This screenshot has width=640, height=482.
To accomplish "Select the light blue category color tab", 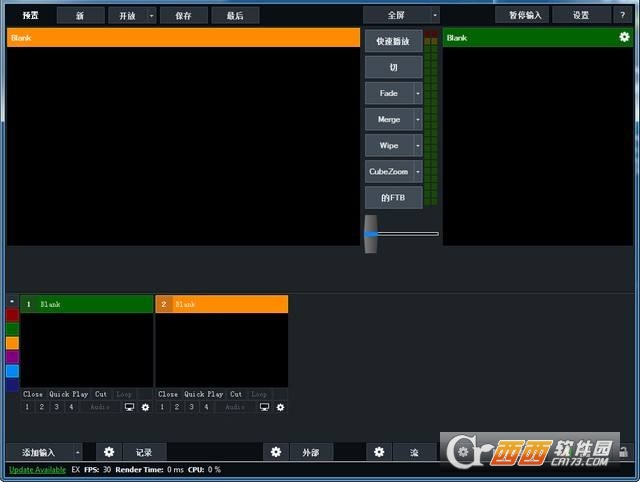I will click(x=12, y=371).
